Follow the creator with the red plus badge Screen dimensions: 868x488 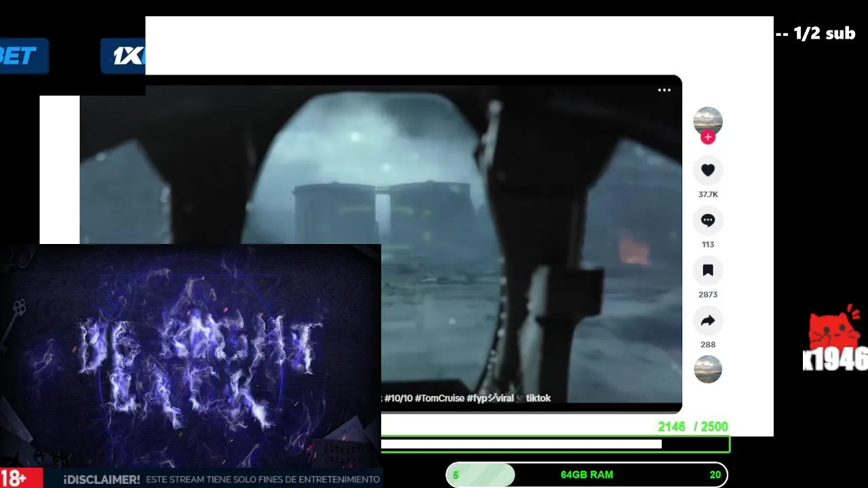(x=708, y=138)
